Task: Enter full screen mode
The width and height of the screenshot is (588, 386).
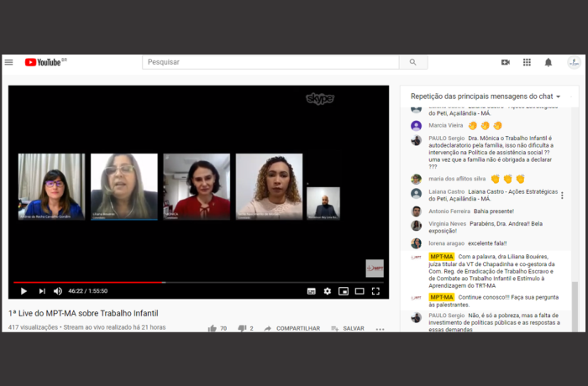Action: (375, 291)
